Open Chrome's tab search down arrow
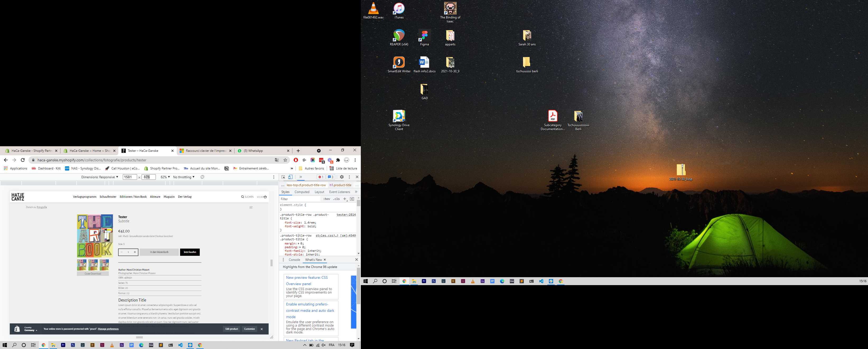The width and height of the screenshot is (868, 349). coord(319,150)
